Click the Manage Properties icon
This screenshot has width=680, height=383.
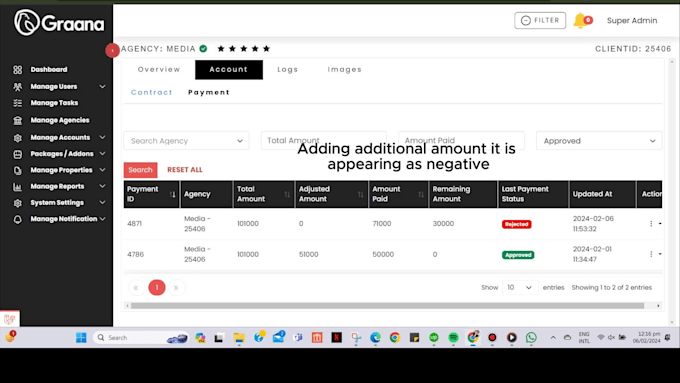(17, 170)
